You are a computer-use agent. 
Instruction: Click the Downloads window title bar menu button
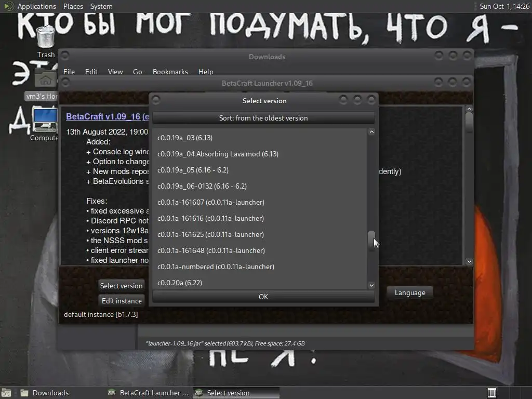pyautogui.click(x=65, y=55)
